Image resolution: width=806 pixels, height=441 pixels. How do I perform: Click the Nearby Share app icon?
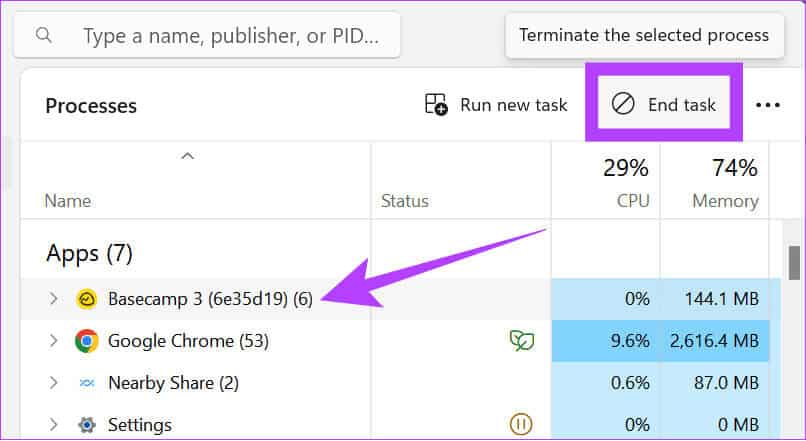[x=87, y=383]
